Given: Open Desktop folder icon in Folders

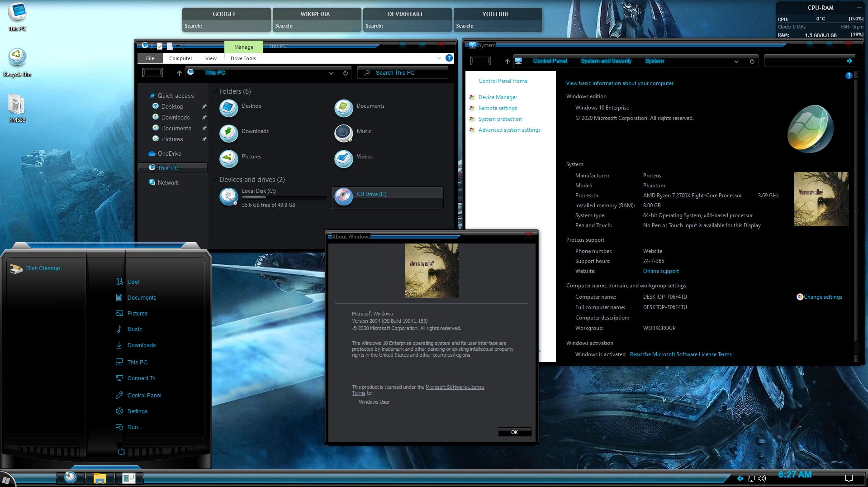Looking at the screenshot, I should coord(229,108).
